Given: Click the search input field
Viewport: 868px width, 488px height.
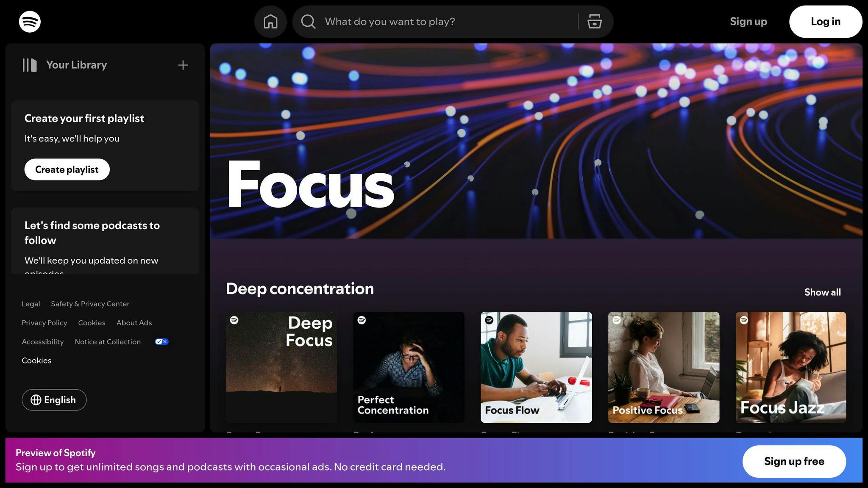Looking at the screenshot, I should point(424,21).
